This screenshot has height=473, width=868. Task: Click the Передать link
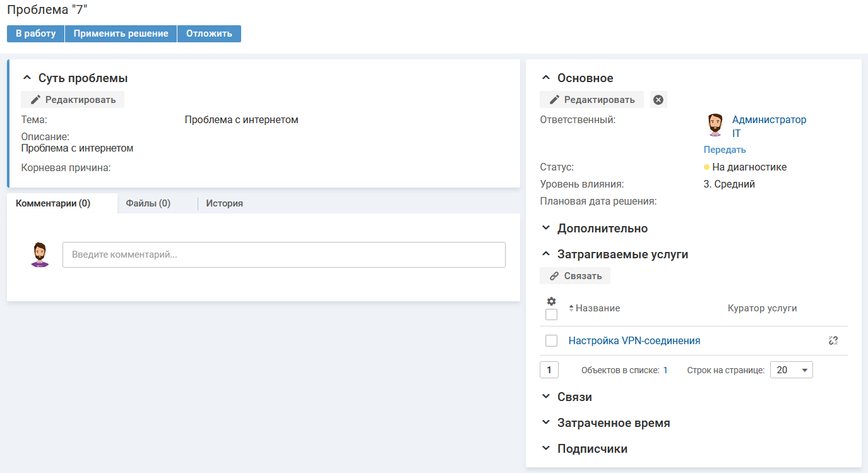click(x=725, y=150)
